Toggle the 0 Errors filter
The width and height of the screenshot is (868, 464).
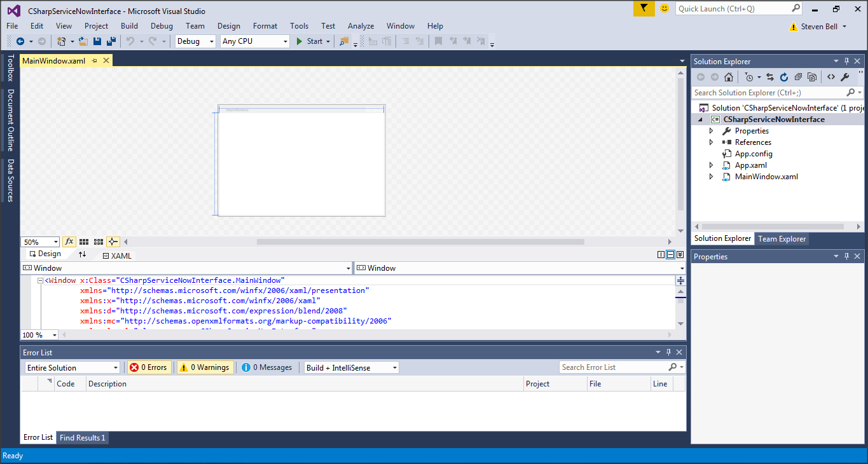[149, 367]
